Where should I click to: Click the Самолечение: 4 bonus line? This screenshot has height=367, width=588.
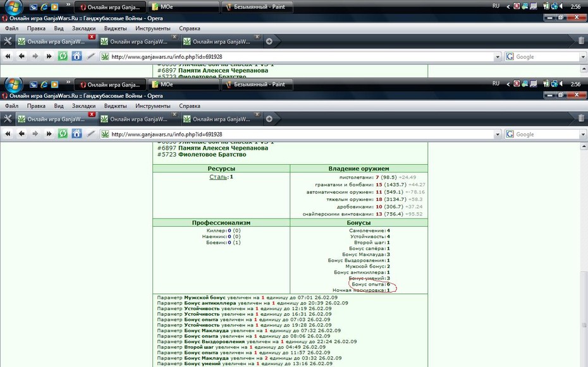[369, 231]
